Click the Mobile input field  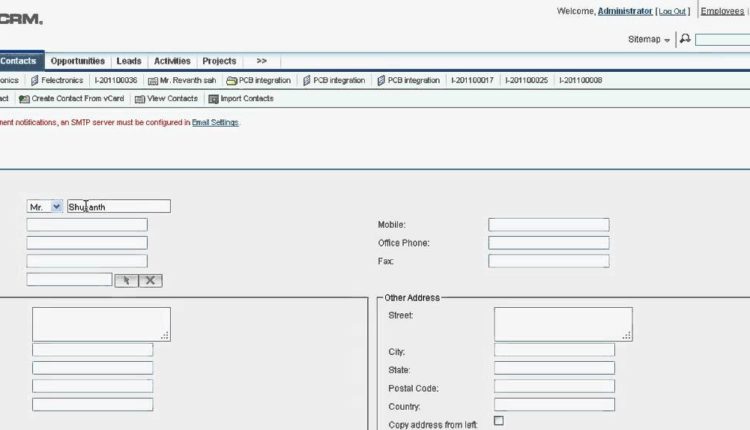coord(548,225)
